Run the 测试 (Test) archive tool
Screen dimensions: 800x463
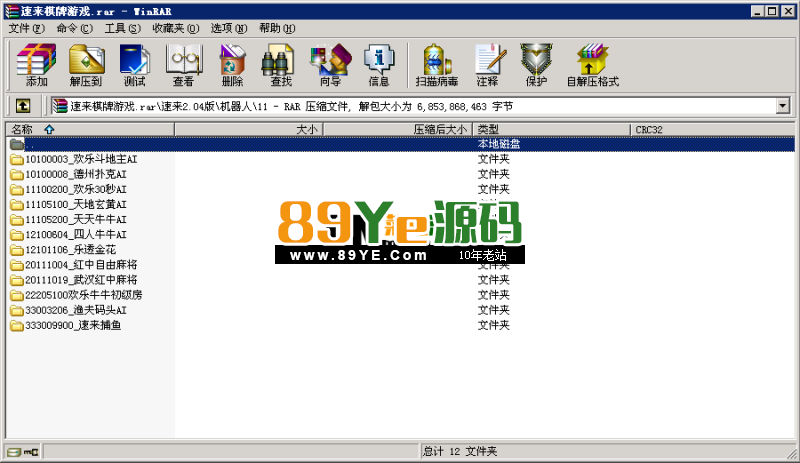click(134, 65)
